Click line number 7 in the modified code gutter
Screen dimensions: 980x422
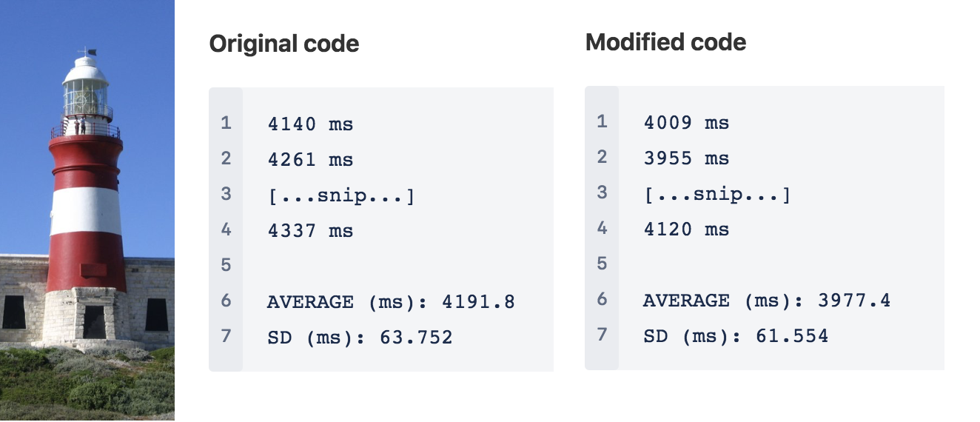602,335
